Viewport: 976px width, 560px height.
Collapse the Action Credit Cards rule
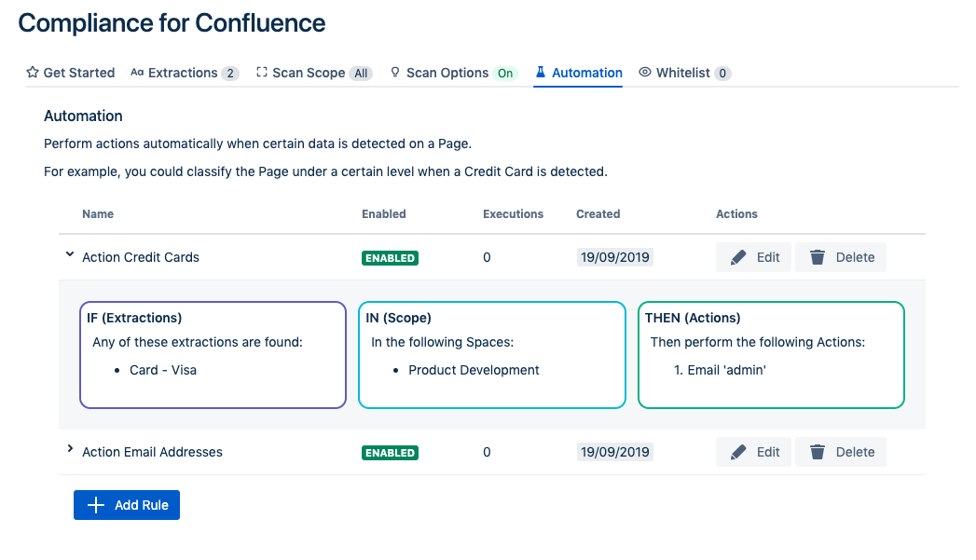click(x=70, y=254)
